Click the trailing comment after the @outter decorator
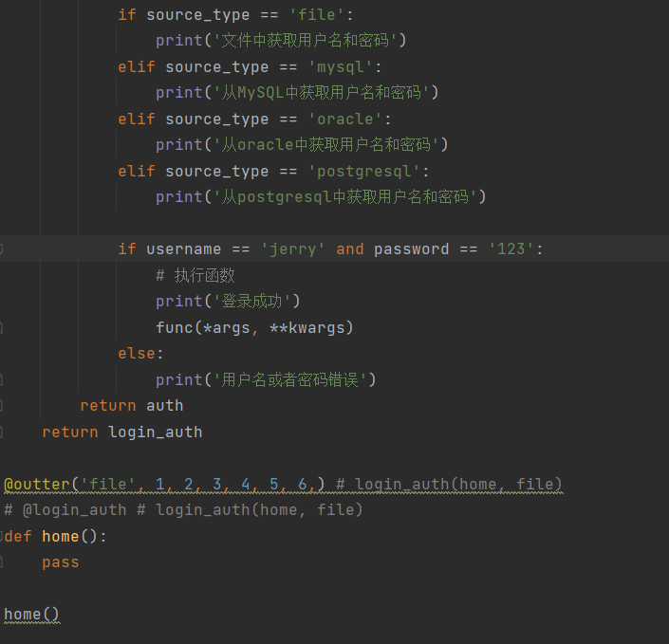Screen dimensions: 669x644 click(449, 484)
